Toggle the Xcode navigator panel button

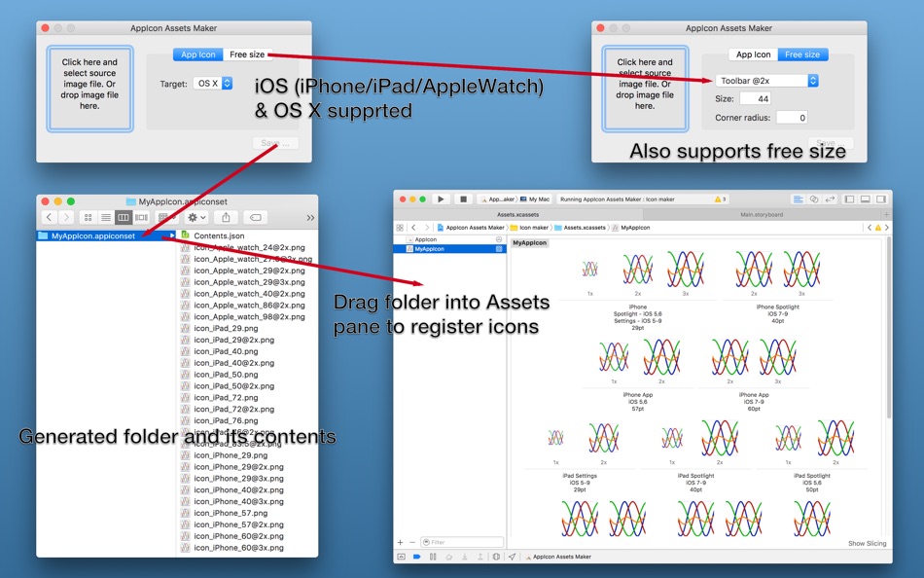click(849, 199)
